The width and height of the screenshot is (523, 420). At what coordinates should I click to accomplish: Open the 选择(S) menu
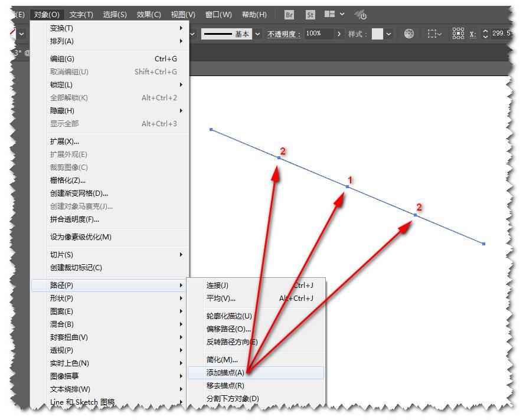(115, 15)
